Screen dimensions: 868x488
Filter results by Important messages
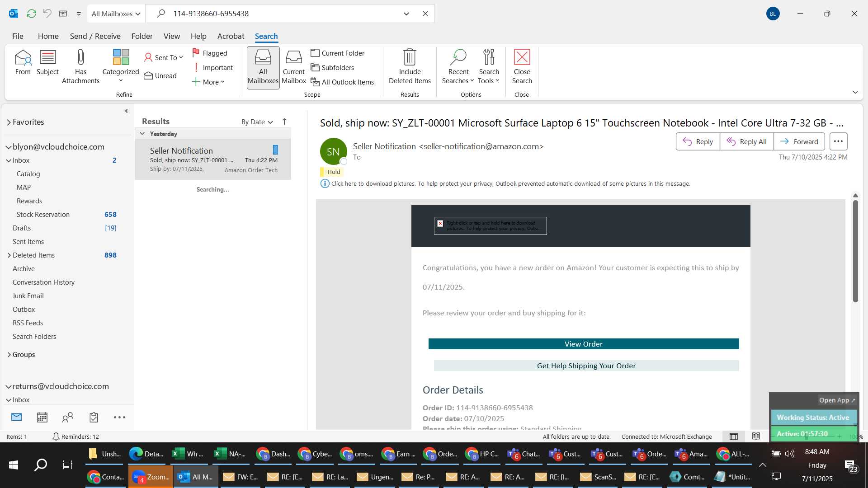(212, 67)
